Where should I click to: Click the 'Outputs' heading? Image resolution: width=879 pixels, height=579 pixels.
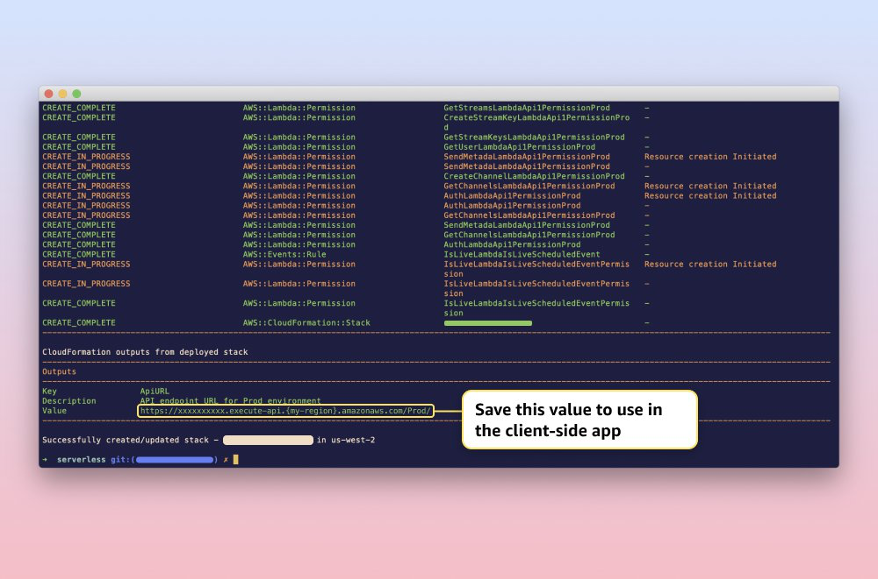point(59,372)
